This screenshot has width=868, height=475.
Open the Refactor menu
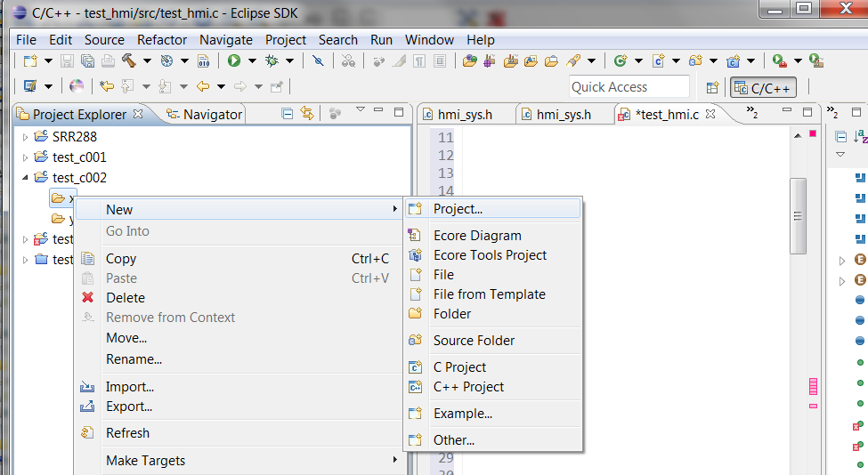162,40
